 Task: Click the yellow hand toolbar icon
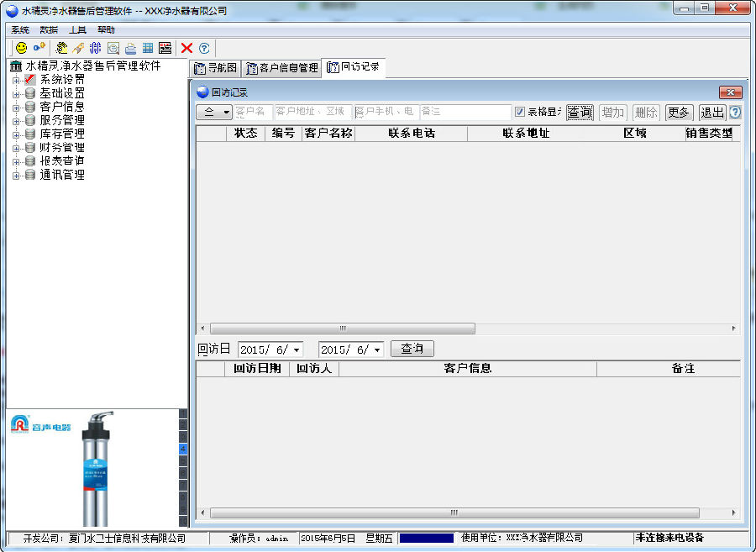60,48
